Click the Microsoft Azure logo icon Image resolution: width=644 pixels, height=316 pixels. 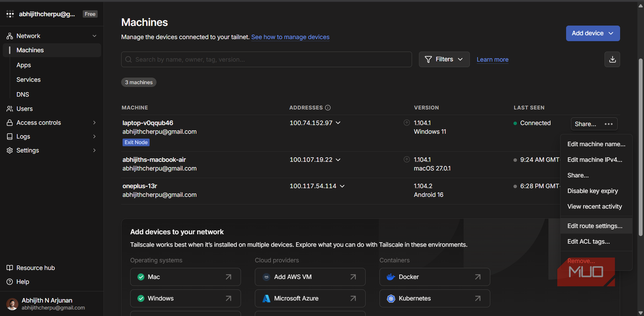[266, 299]
